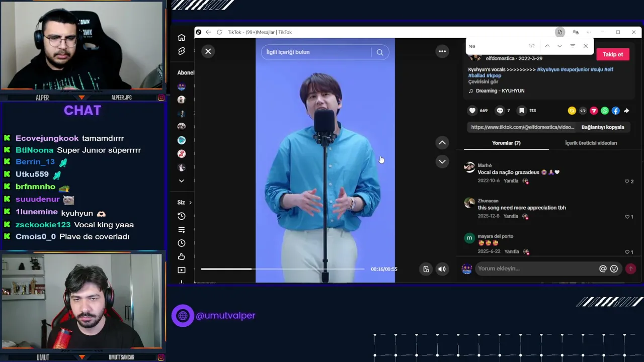
Task: Open Watch later clock icon in sidebar
Action: pyautogui.click(x=182, y=243)
